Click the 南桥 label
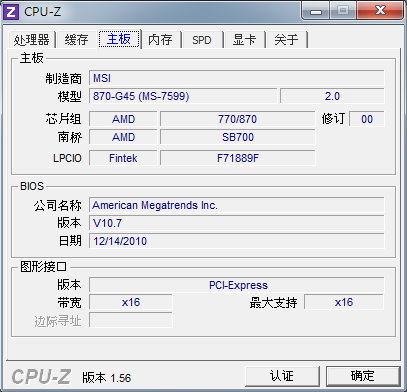Screen dimensions: 407x392 click(69, 137)
